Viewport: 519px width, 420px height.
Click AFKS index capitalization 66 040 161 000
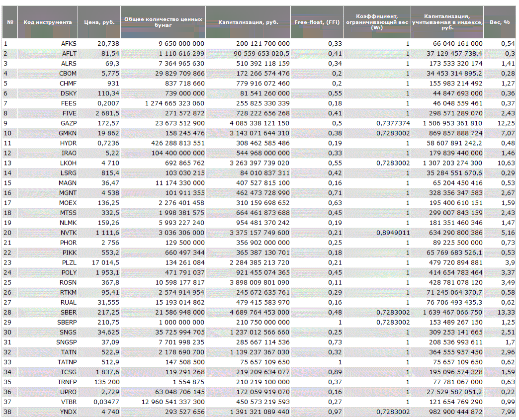click(458, 44)
